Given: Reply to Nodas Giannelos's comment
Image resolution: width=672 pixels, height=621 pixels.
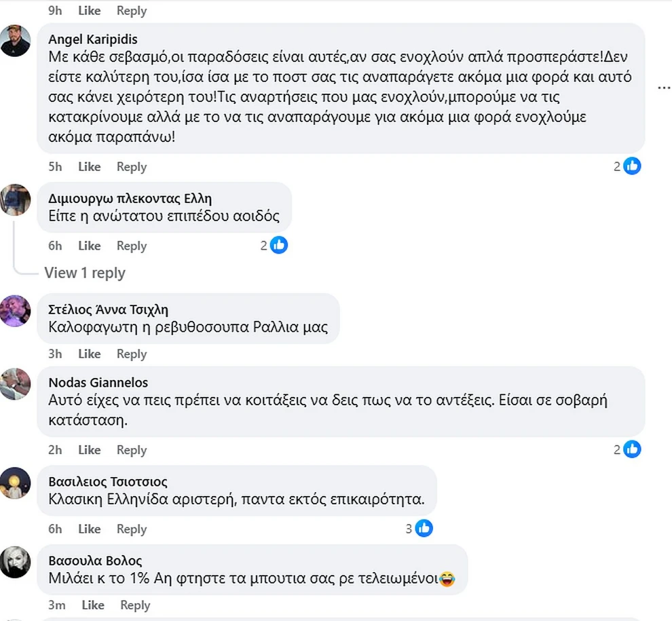Looking at the screenshot, I should coord(132,450).
